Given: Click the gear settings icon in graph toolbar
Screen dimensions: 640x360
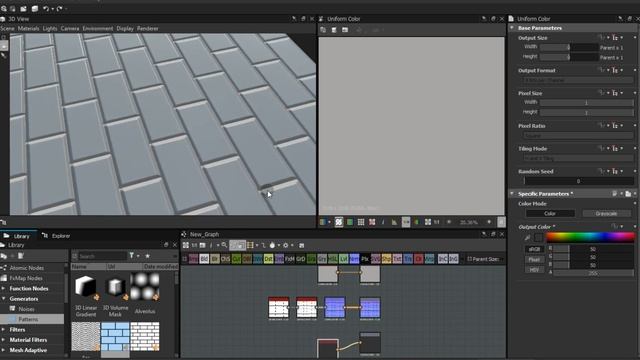Looking at the screenshot, I should pyautogui.click(x=285, y=245).
